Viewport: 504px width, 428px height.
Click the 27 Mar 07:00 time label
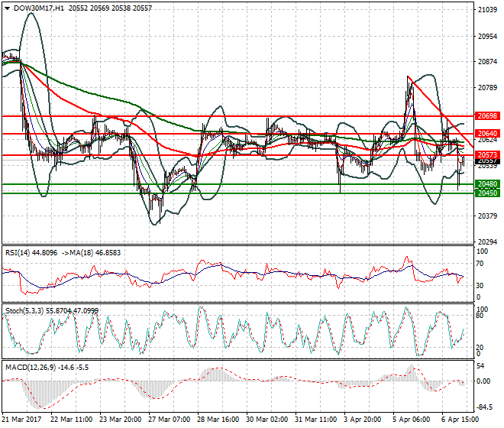[x=170, y=420]
